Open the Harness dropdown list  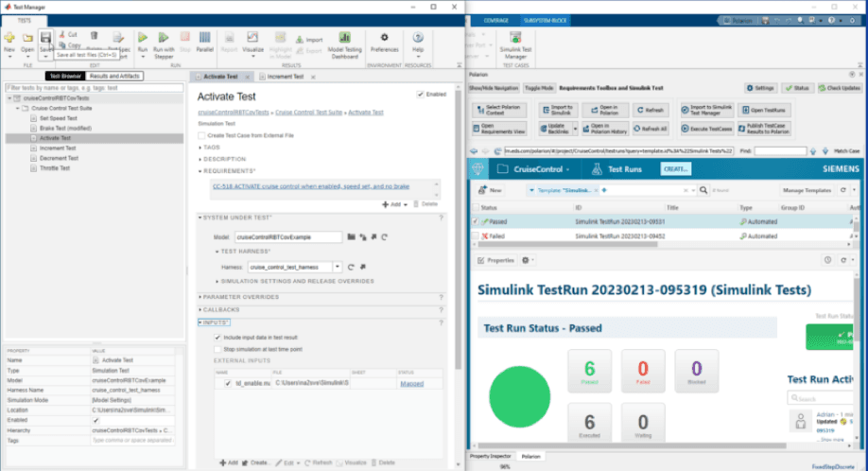tap(338, 268)
